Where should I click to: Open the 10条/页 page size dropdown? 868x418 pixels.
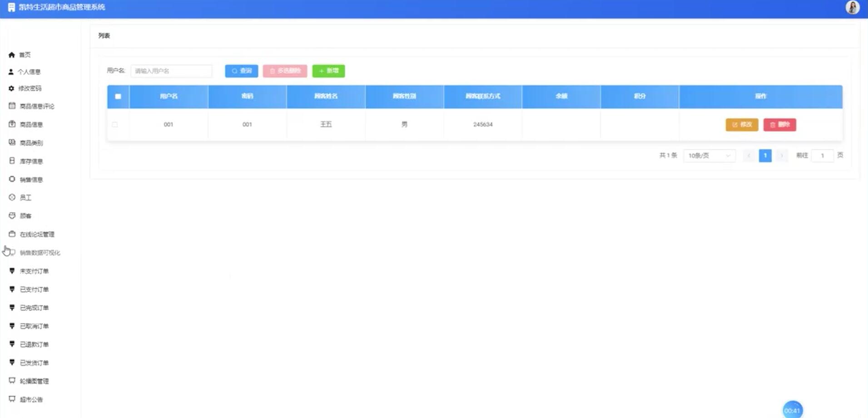click(709, 156)
